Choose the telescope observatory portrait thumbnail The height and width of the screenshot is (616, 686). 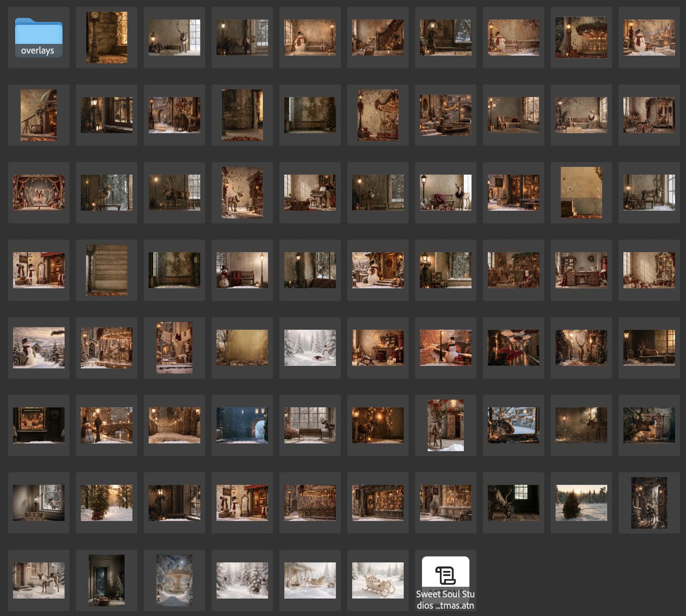pyautogui.click(x=39, y=115)
